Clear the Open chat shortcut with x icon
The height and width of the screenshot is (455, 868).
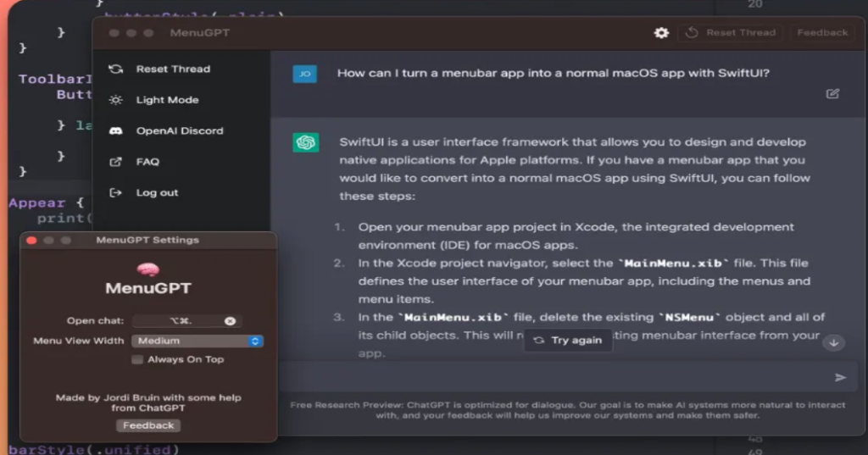231,321
